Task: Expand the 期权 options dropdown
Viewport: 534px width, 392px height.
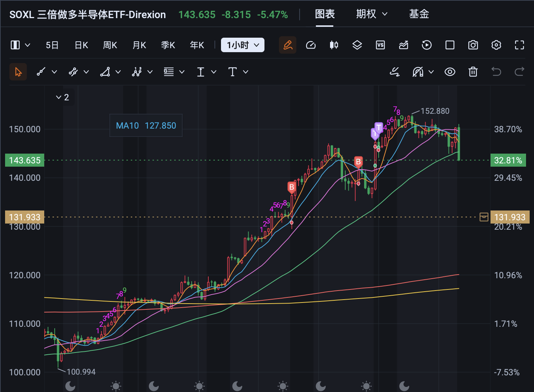Action: [372, 14]
